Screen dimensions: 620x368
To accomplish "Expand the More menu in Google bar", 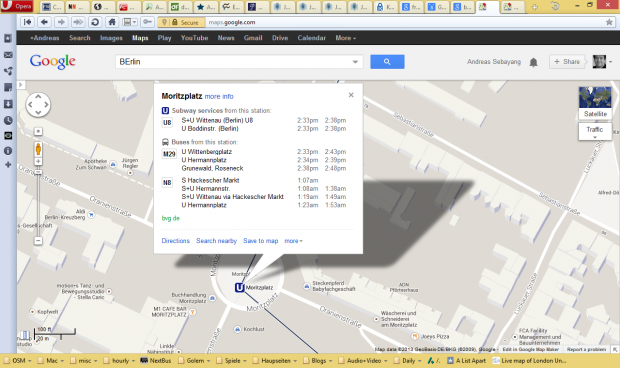I will pyautogui.click(x=346, y=38).
